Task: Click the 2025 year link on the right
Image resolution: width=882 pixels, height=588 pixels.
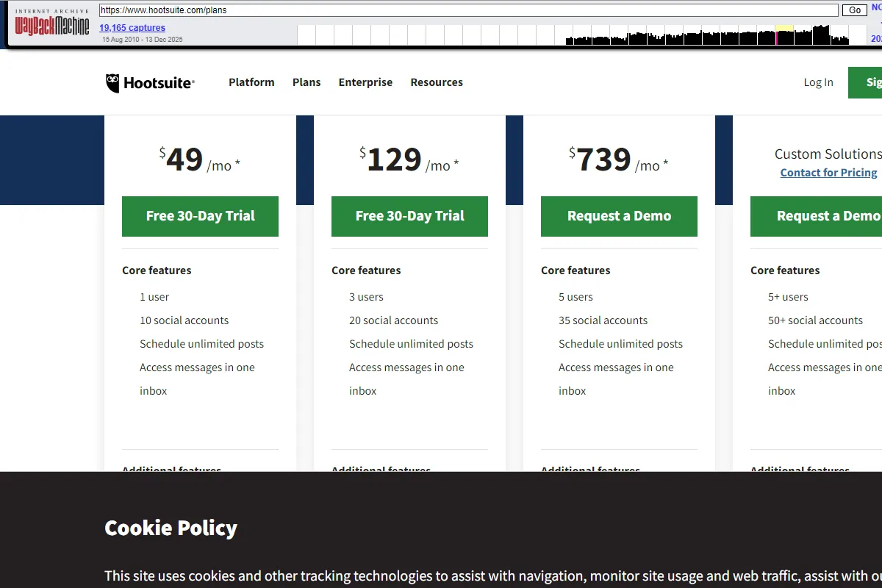Action: coord(876,37)
